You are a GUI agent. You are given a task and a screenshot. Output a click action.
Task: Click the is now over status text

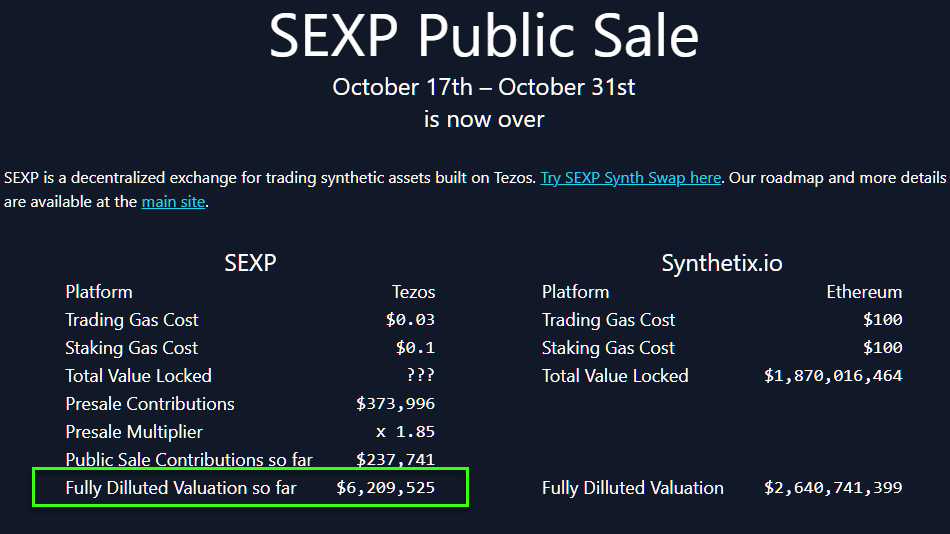pos(483,119)
